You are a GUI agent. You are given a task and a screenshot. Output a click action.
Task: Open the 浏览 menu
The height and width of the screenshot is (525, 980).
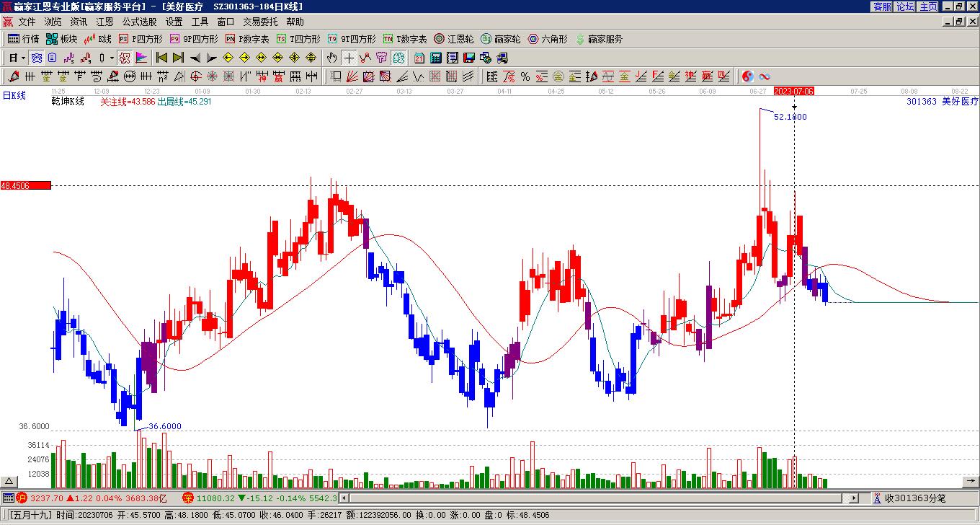(53, 22)
